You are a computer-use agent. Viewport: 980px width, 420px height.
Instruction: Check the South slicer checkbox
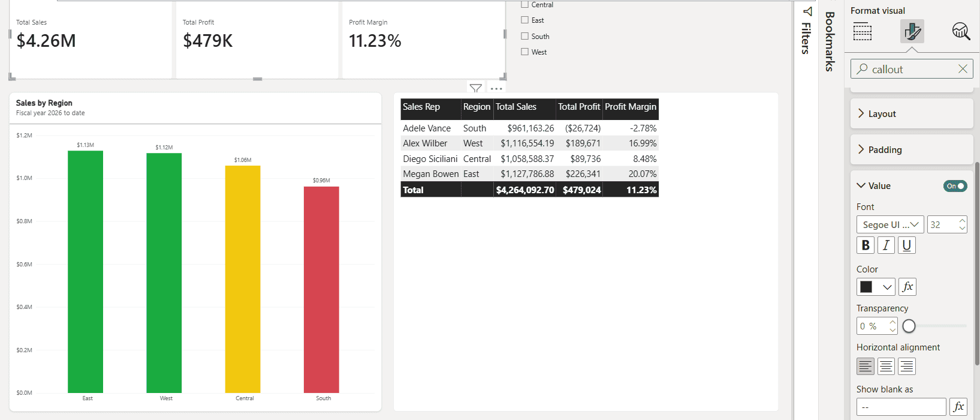(x=524, y=36)
